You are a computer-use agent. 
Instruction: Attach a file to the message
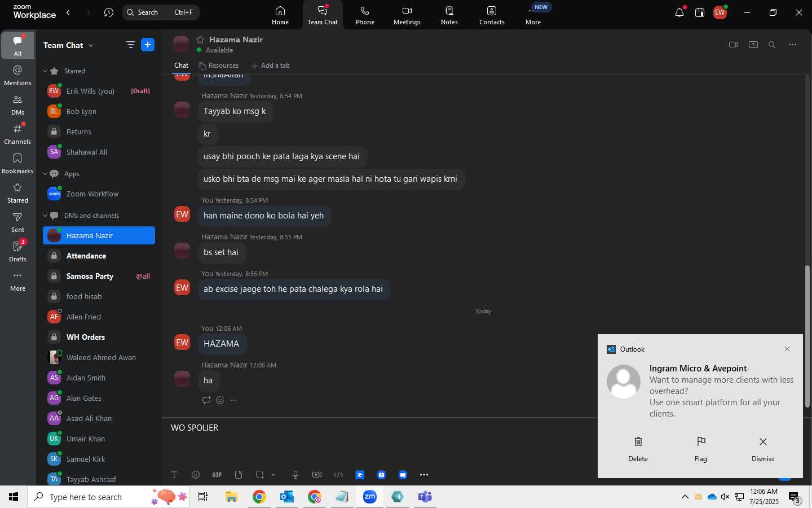click(239, 475)
